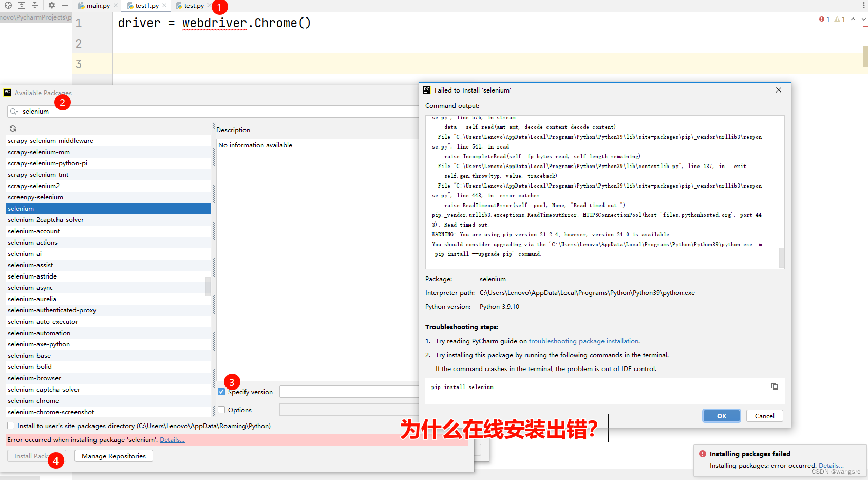Screen dimensions: 868x480
Task: Select the scrapy-selenium-tmt package
Action: 108,174
